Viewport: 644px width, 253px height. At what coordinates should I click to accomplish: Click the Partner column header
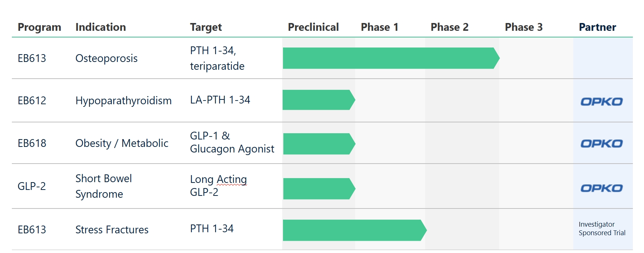coord(597,27)
